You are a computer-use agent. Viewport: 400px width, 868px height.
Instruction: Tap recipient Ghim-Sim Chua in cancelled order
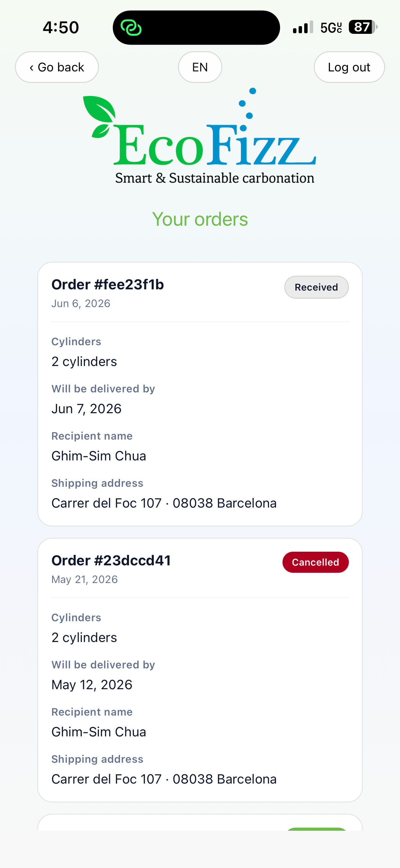99,732
